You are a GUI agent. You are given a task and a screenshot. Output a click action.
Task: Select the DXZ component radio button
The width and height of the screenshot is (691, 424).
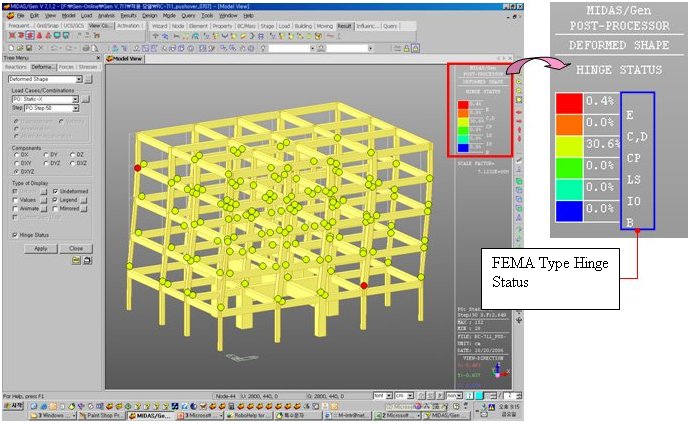(73, 163)
